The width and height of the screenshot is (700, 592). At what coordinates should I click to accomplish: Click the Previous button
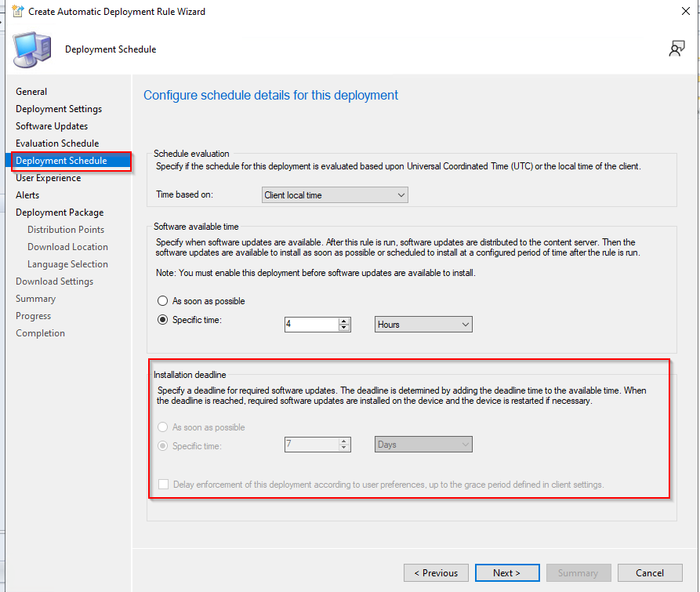tap(436, 572)
